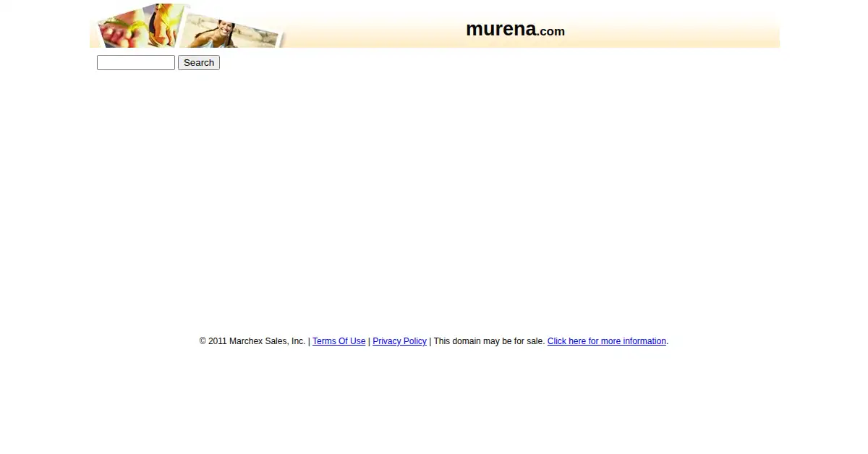Select the '© 2011 Marchex Sales, Inc.' text
Viewport: 868px width, 454px height.
click(252, 341)
